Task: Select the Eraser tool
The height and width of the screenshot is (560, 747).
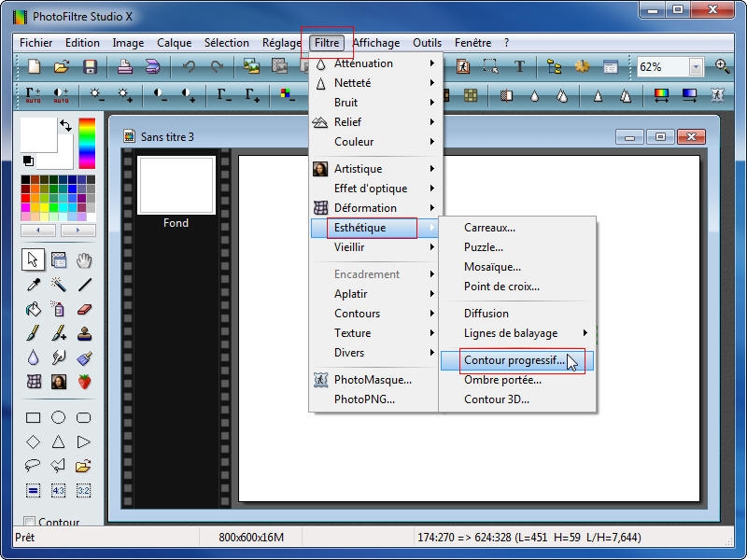Action: point(84,309)
